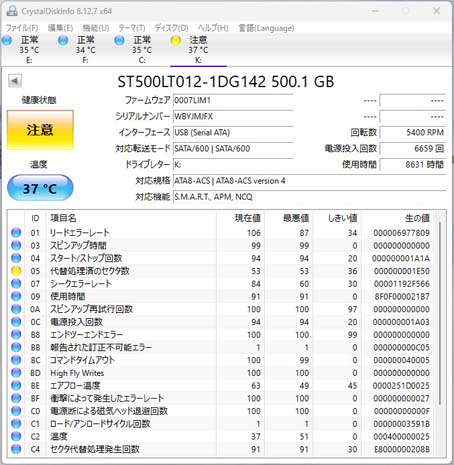Screen dimensions: 454x465
Task: Select the シークエラーレート attribute name
Action: click(x=81, y=283)
